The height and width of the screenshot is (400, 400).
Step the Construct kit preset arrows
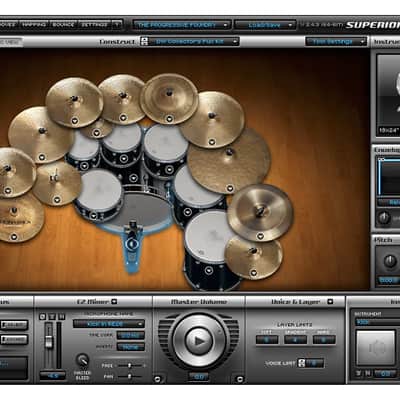(x=144, y=42)
